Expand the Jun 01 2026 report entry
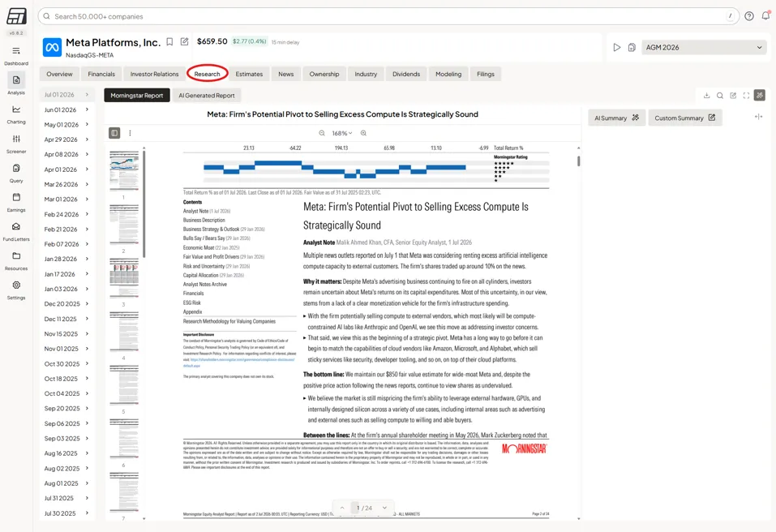Screen dimensions: 776x532 coord(66,109)
